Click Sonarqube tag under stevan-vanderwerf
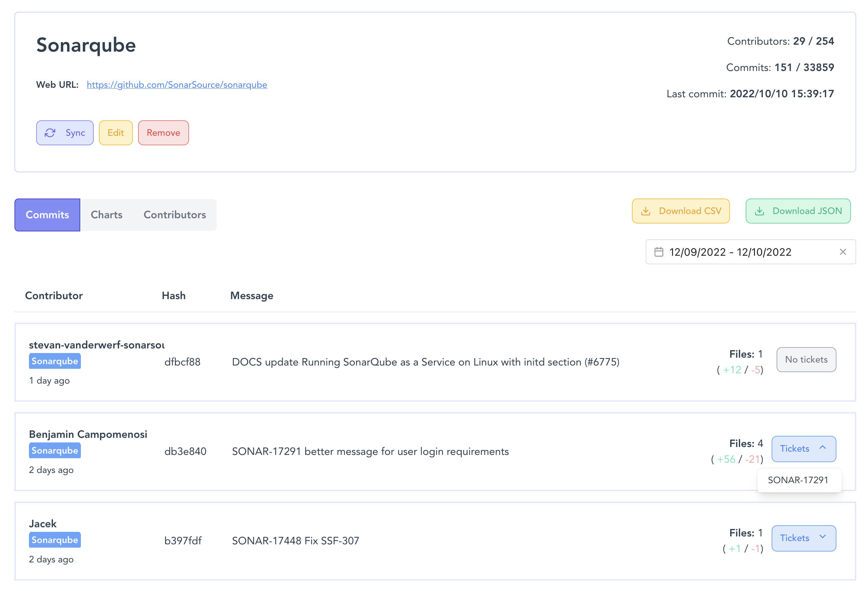This screenshot has width=868, height=591. (x=55, y=361)
